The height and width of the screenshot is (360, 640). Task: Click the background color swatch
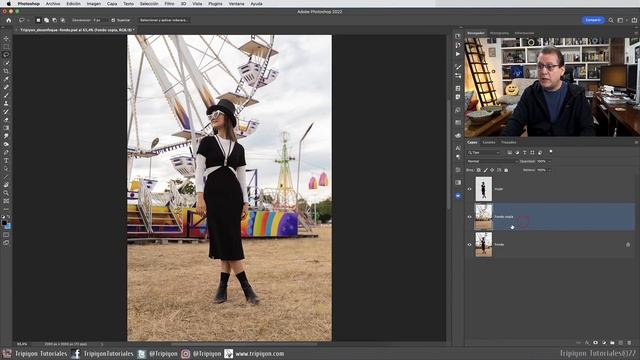coord(8,226)
